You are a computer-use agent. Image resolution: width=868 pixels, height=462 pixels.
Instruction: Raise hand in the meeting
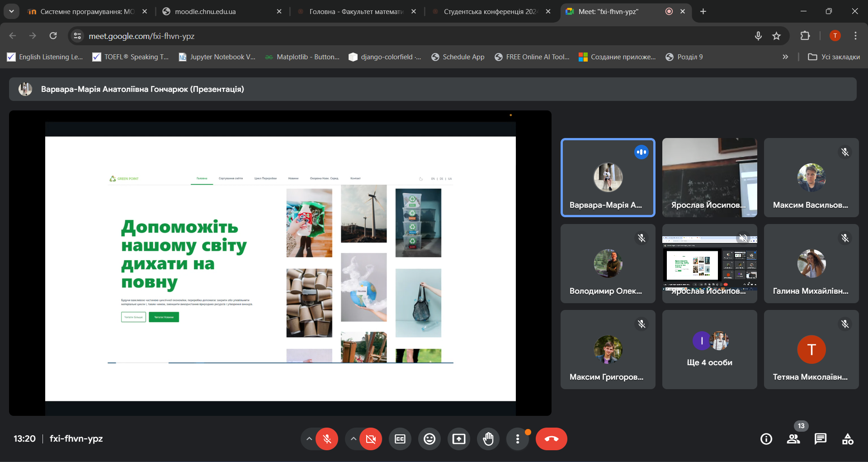tap(488, 439)
